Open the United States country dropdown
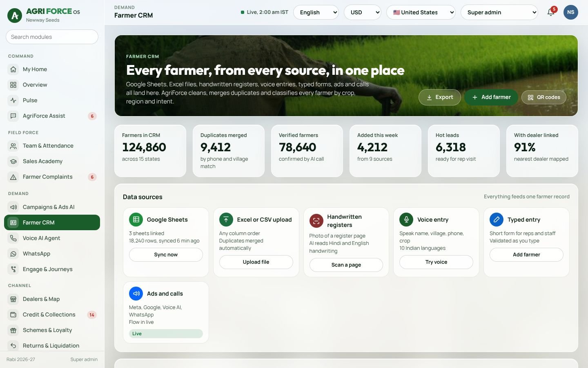The height and width of the screenshot is (368, 588). (x=421, y=12)
